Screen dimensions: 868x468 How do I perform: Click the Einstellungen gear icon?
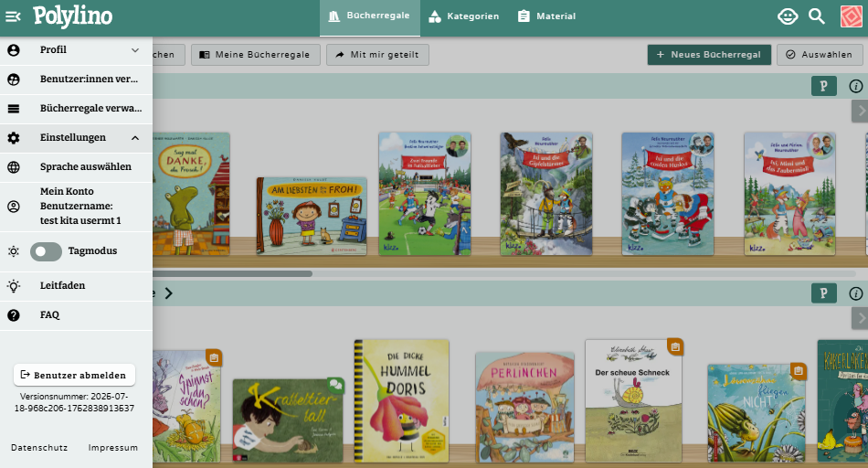point(14,138)
